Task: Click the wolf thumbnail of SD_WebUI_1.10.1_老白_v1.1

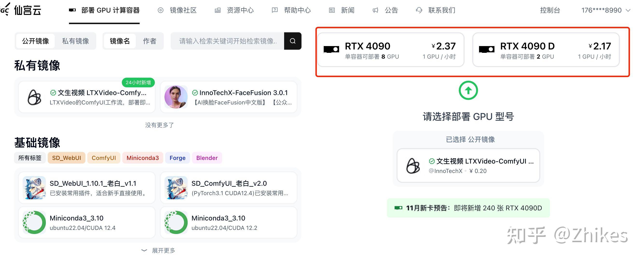Action: coord(34,187)
